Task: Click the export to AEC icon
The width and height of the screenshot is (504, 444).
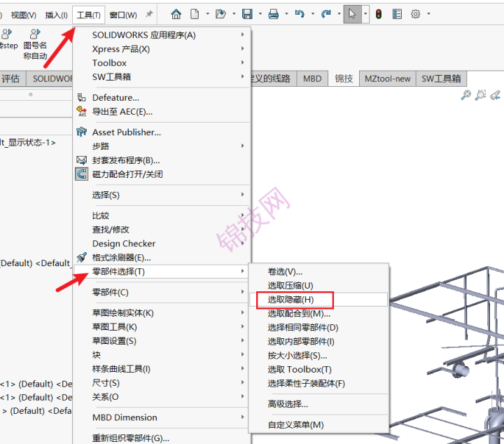Action: [x=82, y=111]
